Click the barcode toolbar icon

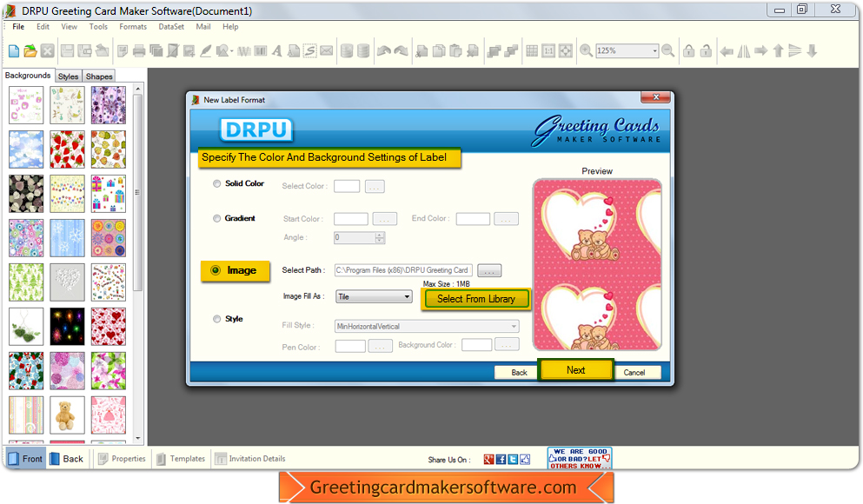[261, 51]
